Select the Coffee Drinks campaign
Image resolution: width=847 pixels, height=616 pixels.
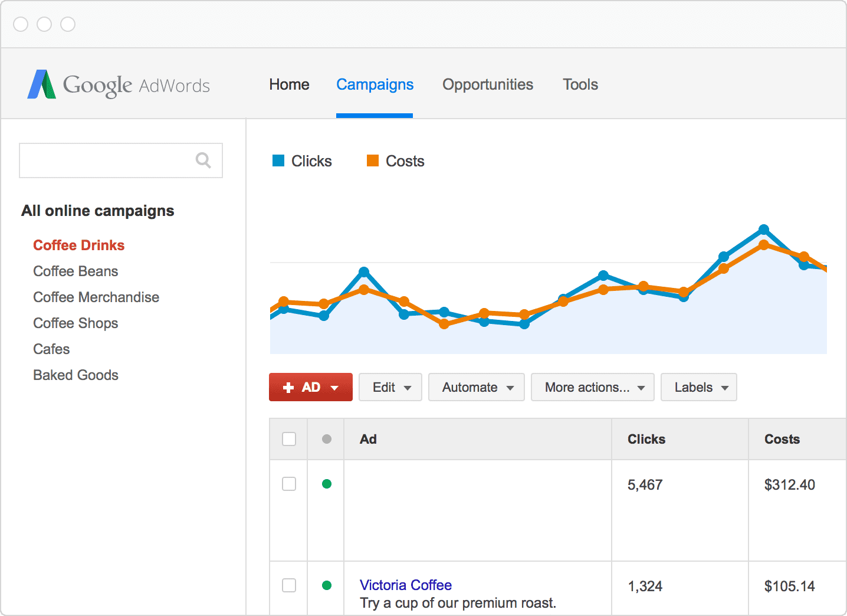[79, 245]
